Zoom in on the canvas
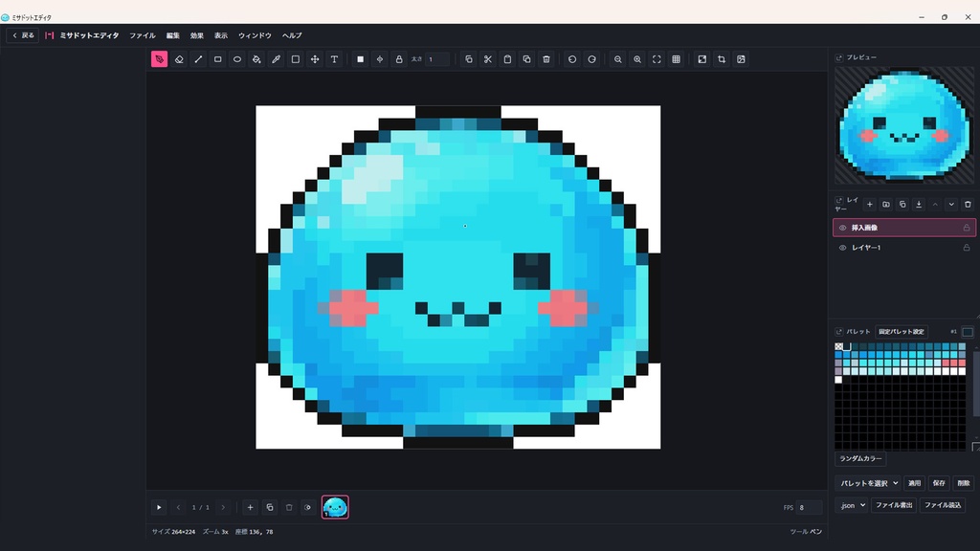The height and width of the screenshot is (551, 980). click(x=636, y=59)
